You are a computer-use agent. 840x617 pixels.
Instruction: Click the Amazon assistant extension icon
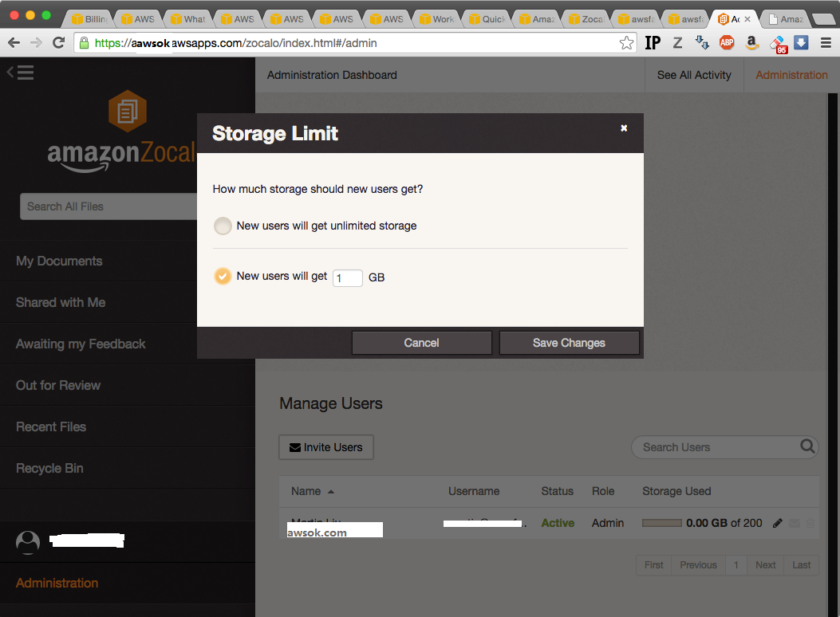pos(752,43)
